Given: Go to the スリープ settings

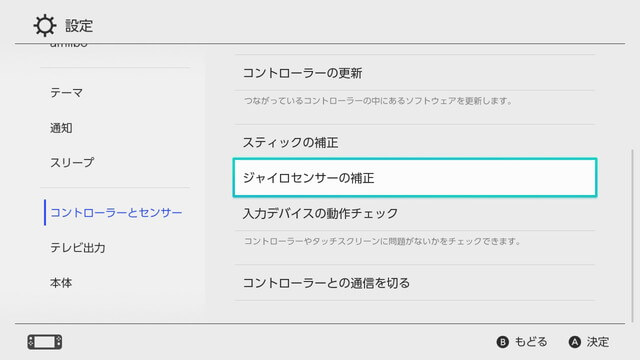Looking at the screenshot, I should coord(72,162).
